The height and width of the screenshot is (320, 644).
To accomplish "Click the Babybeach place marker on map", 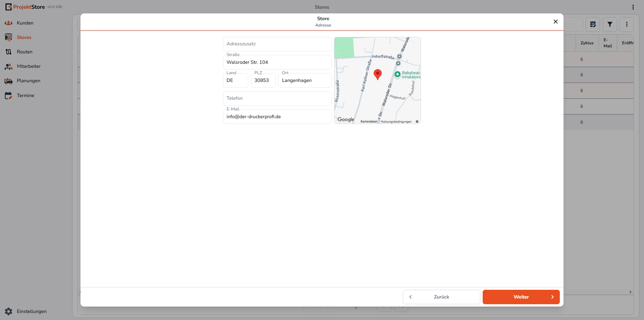I will pyautogui.click(x=397, y=75).
